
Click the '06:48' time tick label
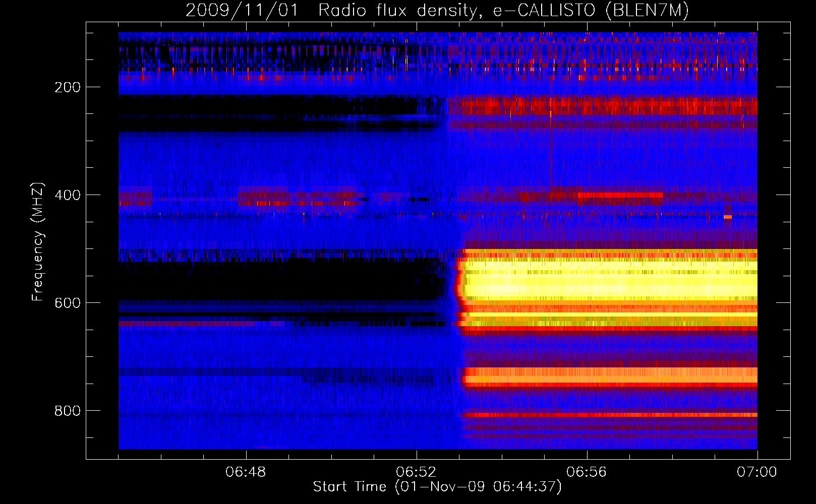[x=246, y=472]
